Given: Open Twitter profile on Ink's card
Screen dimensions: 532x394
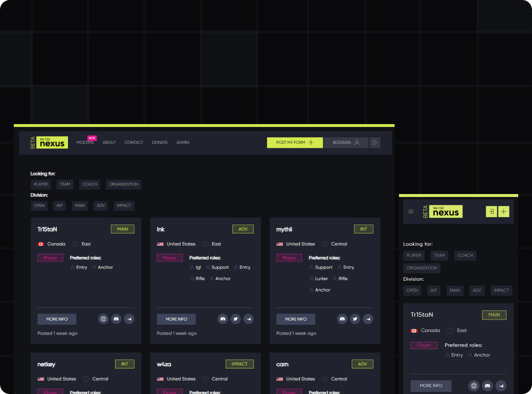Looking at the screenshot, I should coord(235,319).
